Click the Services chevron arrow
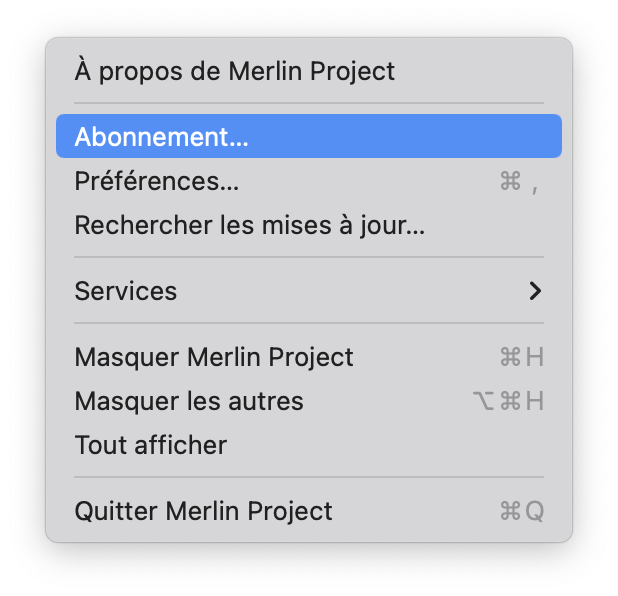 (536, 291)
